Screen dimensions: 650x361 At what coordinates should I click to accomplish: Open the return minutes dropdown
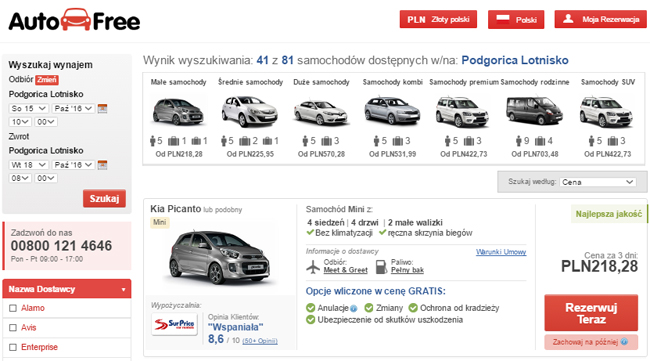click(x=46, y=178)
